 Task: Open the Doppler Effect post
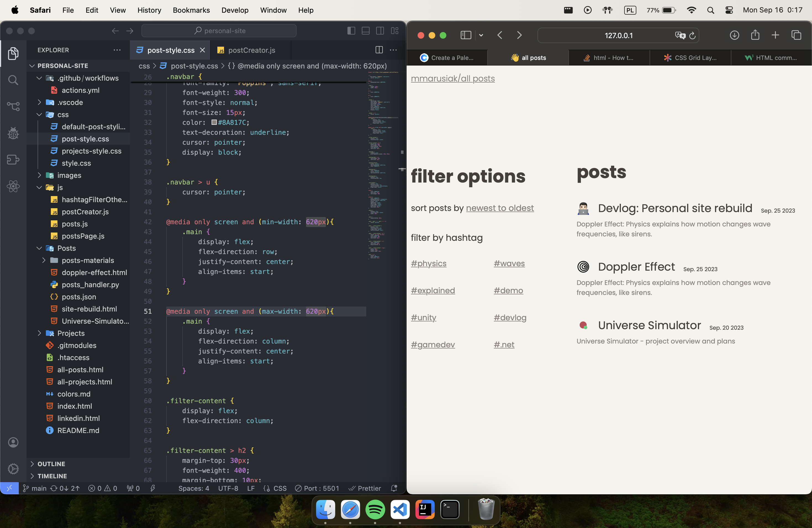(636, 267)
